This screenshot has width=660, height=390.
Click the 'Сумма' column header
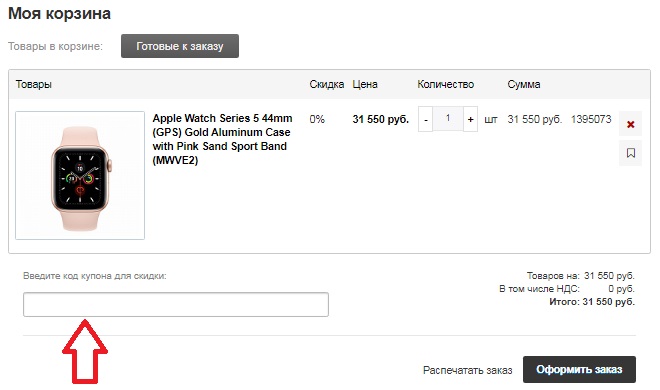pos(524,84)
